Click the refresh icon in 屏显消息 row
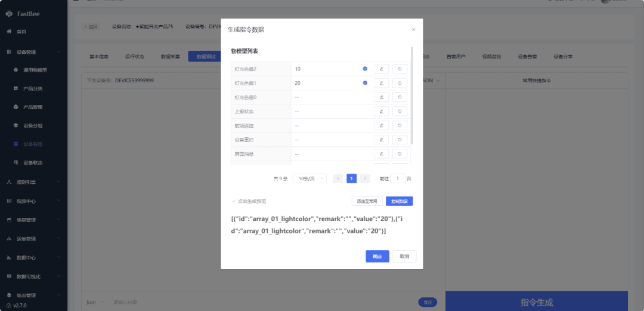 pos(400,154)
